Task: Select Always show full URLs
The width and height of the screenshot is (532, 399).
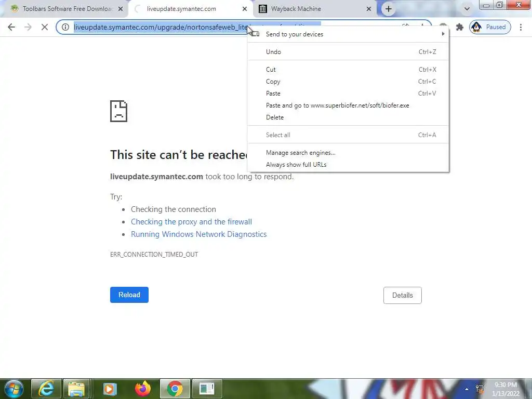Action: click(348, 165)
